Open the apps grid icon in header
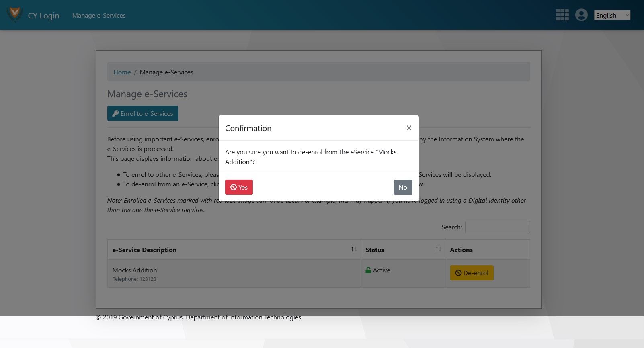The height and width of the screenshot is (348, 644). click(x=562, y=15)
